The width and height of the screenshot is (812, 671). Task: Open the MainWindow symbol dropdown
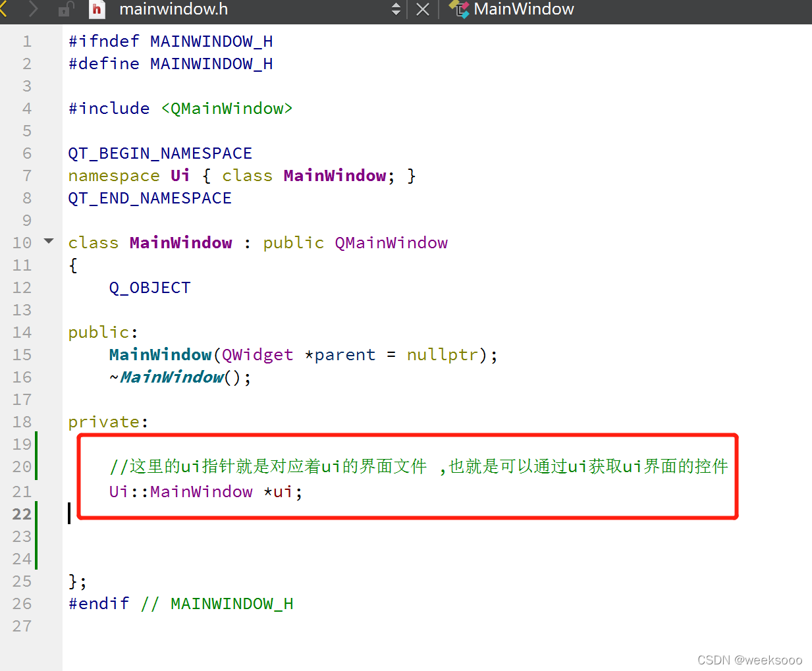tap(524, 9)
